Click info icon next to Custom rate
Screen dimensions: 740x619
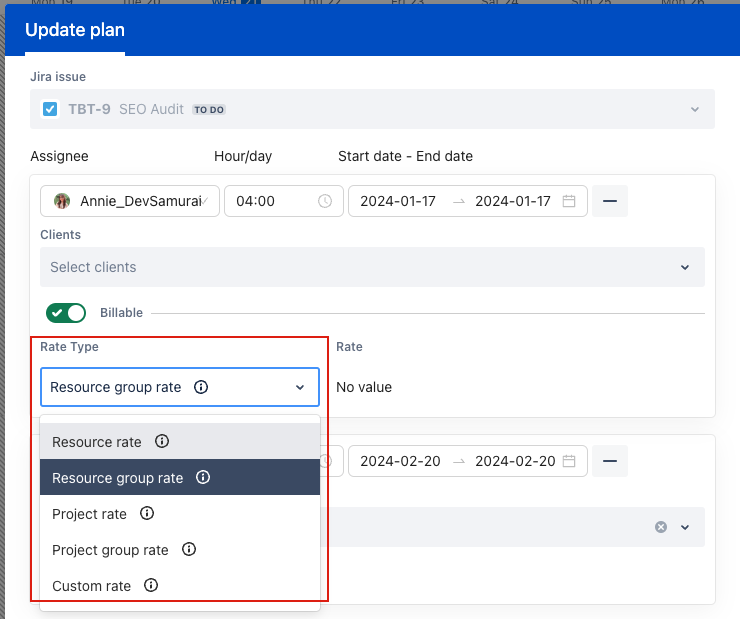click(151, 586)
